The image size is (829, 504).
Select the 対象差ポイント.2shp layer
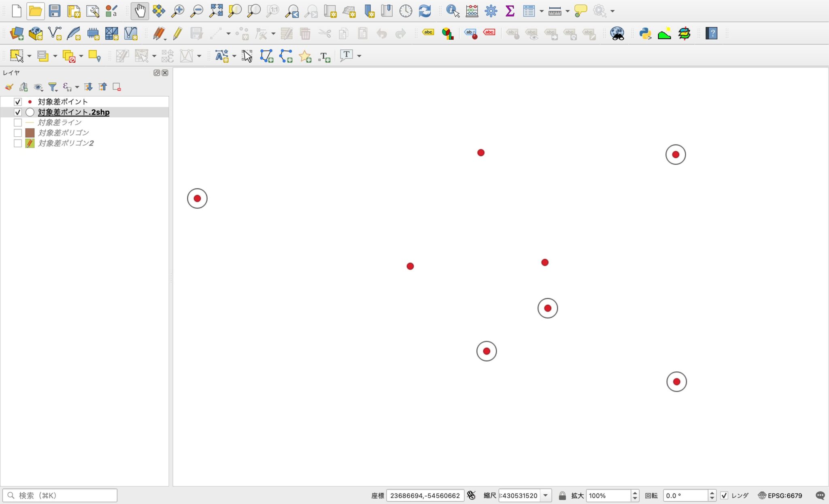[x=74, y=112]
